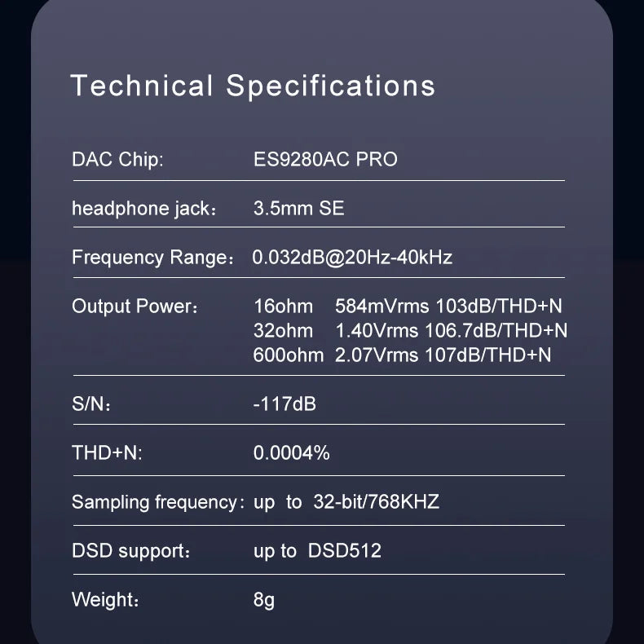Image resolution: width=644 pixels, height=644 pixels.
Task: Click the 0.032dB@20Hz-40kHz value
Action: click(352, 258)
